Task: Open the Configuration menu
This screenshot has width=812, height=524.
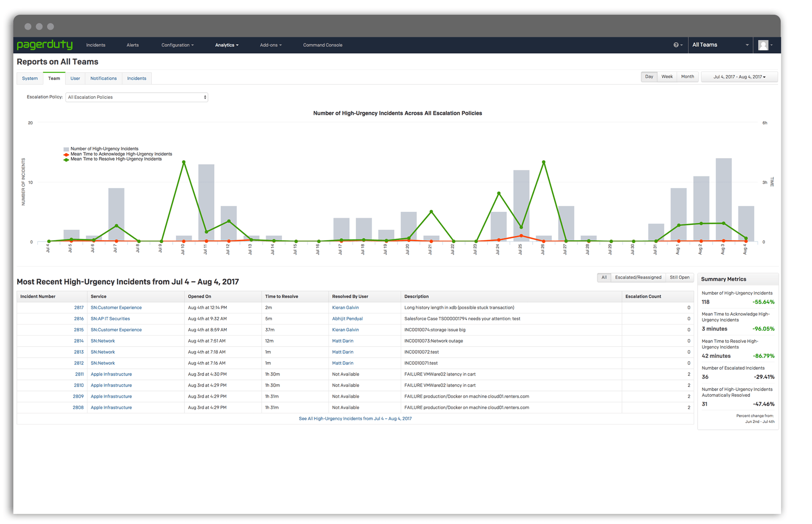Action: (x=177, y=45)
